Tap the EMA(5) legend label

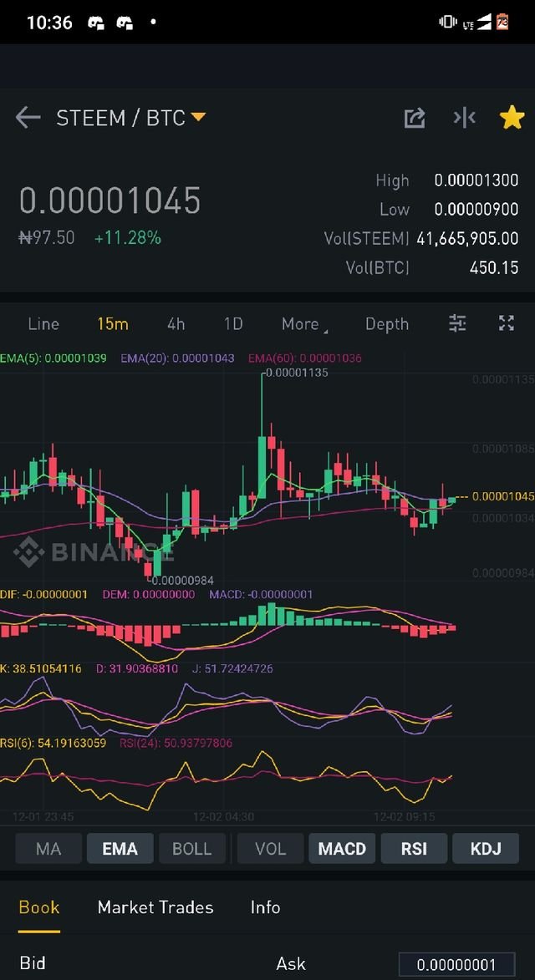click(53, 358)
